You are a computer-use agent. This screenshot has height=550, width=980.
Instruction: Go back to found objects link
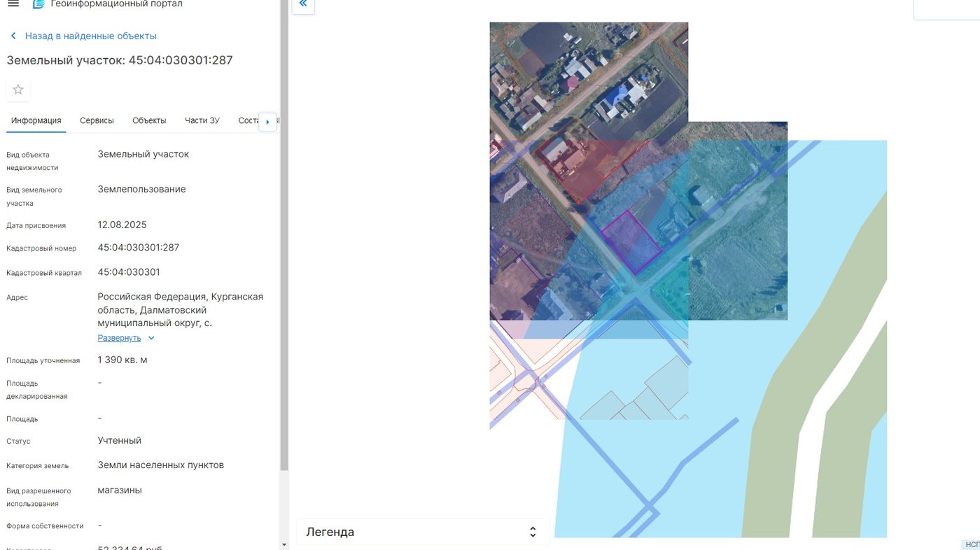pos(91,36)
